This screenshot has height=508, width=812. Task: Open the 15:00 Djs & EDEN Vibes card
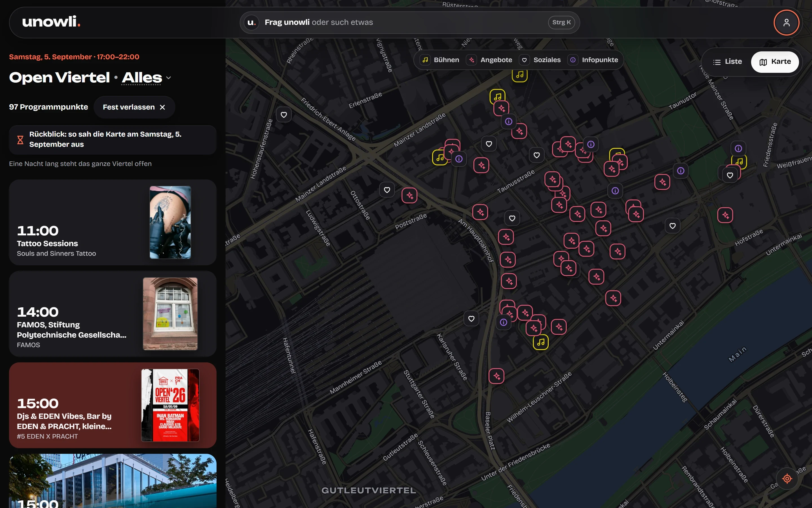click(x=113, y=405)
